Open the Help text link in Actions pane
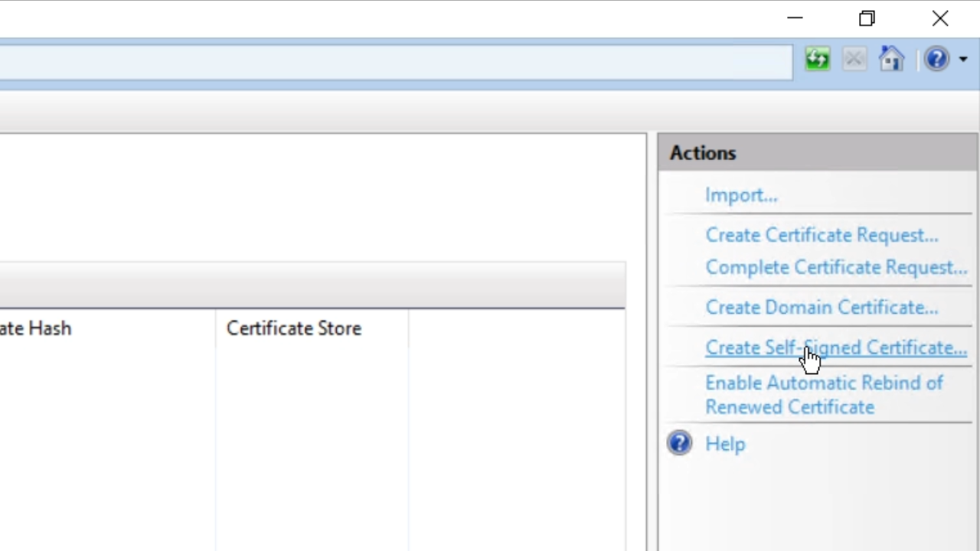The width and height of the screenshot is (980, 551). (725, 444)
